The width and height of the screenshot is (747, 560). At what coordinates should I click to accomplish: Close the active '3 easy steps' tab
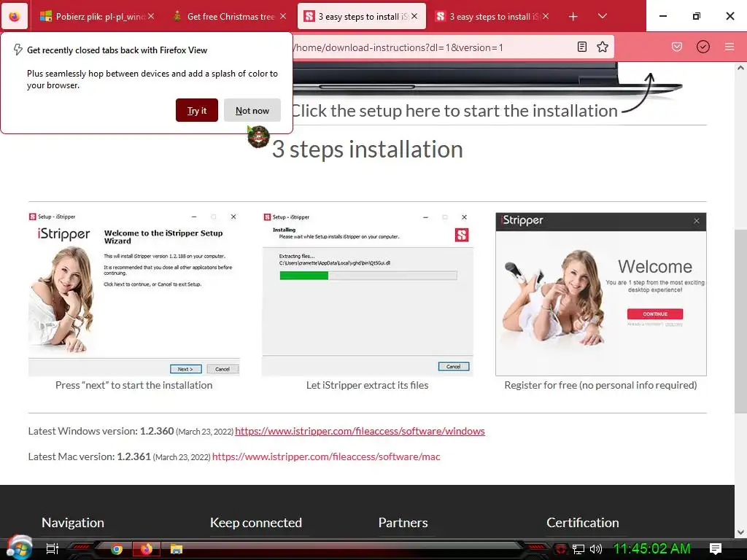point(414,16)
